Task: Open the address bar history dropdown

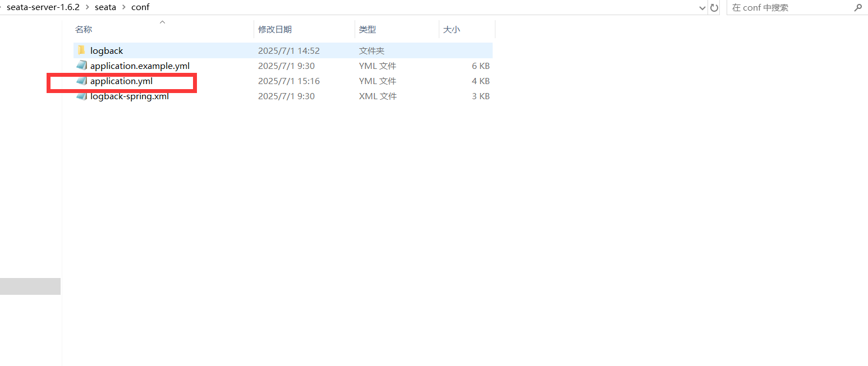Action: pos(702,8)
